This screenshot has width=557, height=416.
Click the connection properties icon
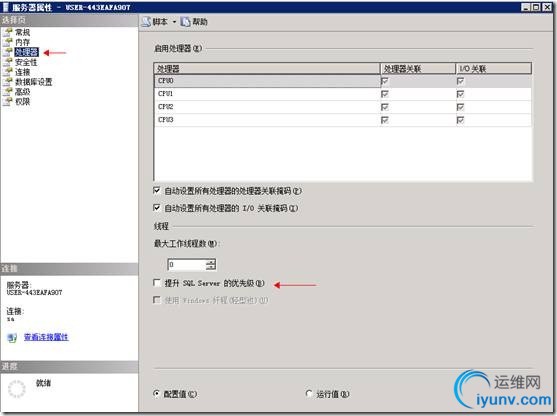pyautogui.click(x=12, y=337)
